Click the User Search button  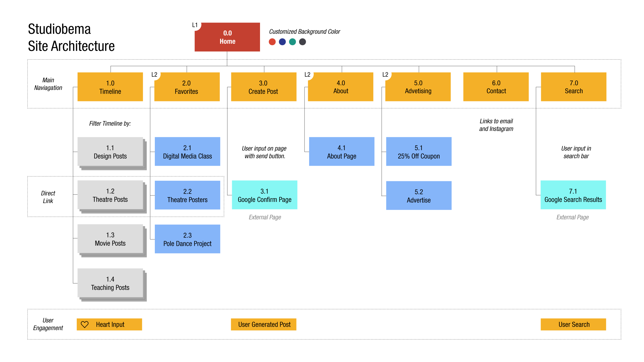coord(573,324)
